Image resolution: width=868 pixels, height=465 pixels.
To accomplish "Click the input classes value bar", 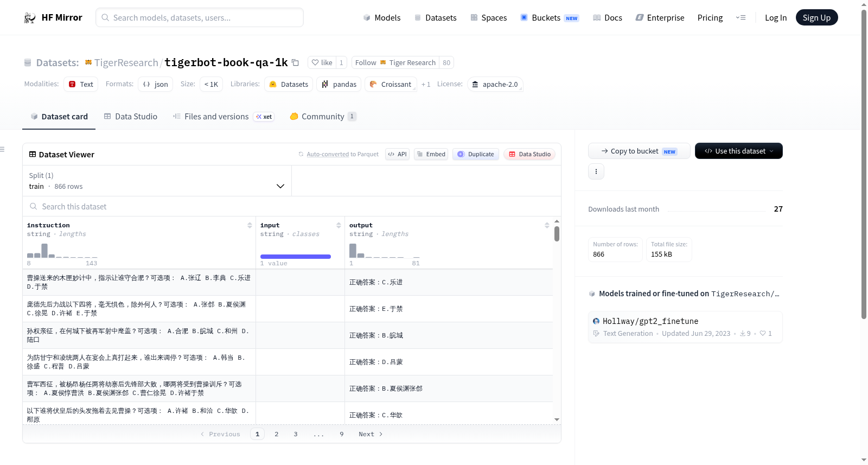I will pos(296,257).
